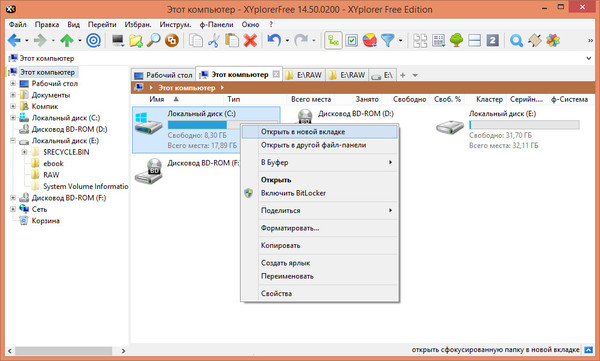
Task: Close the Этот компьютер tab
Action: [276, 74]
